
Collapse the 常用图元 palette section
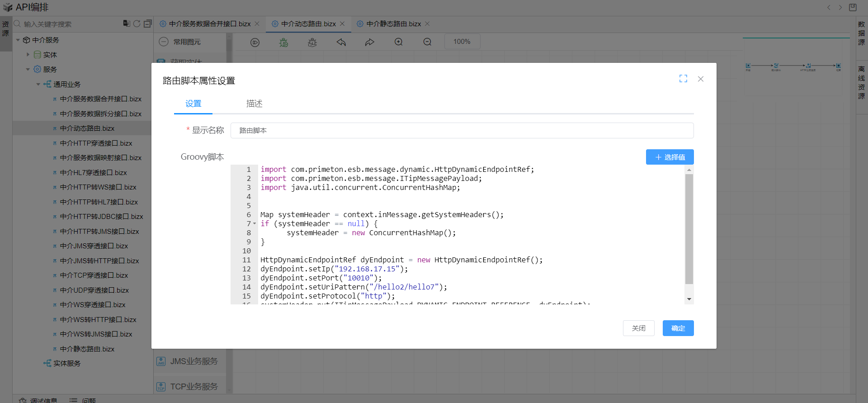[x=164, y=42]
